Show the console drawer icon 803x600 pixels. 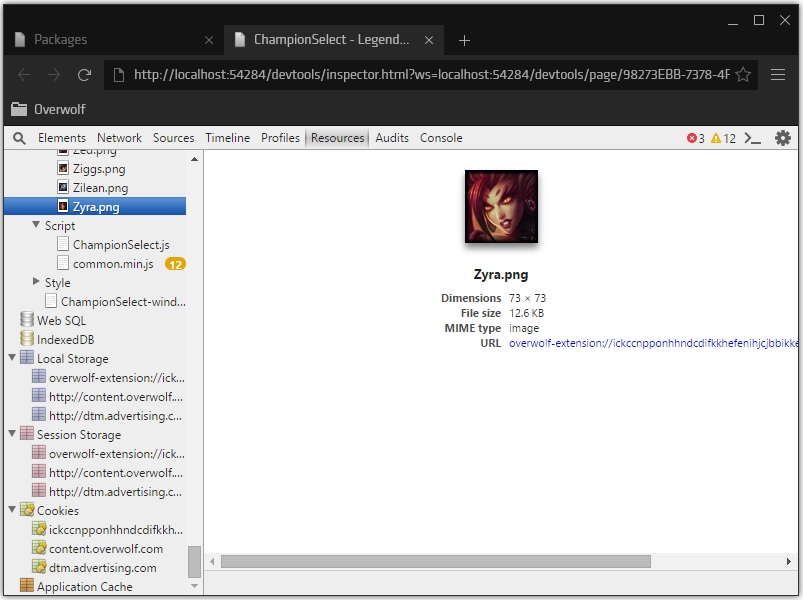tap(752, 138)
